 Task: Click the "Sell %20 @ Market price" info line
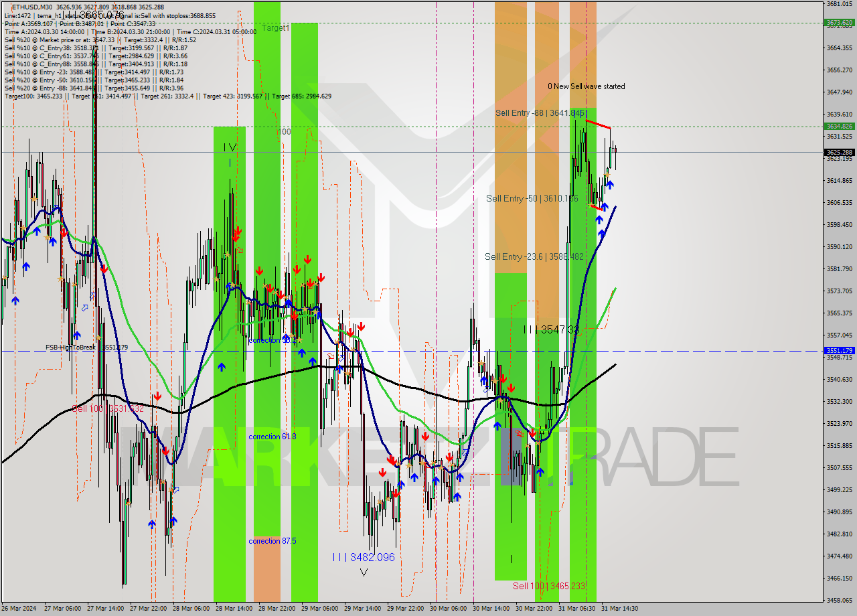(x=100, y=40)
